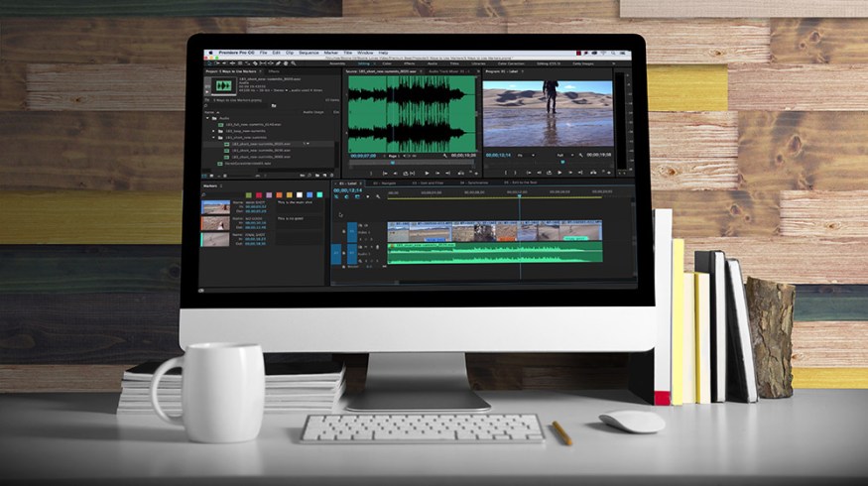Play the Program monitor preview
The width and height of the screenshot is (868, 486).
pyautogui.click(x=558, y=173)
